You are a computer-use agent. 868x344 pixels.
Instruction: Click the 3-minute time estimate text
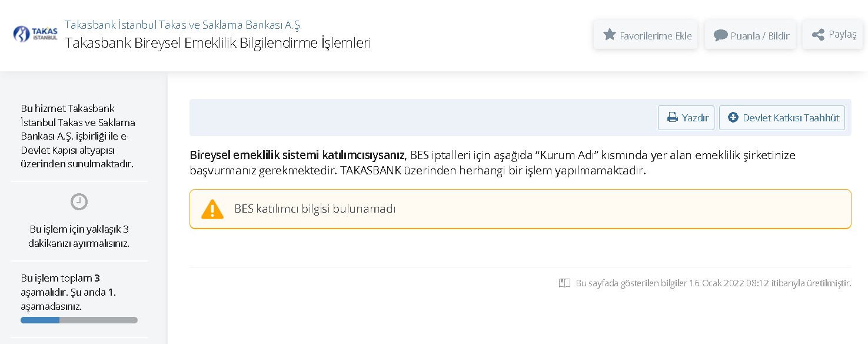[x=79, y=236]
